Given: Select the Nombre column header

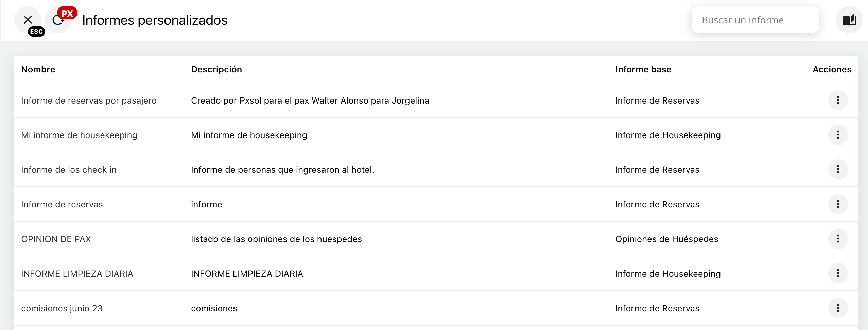Looking at the screenshot, I should 38,69.
